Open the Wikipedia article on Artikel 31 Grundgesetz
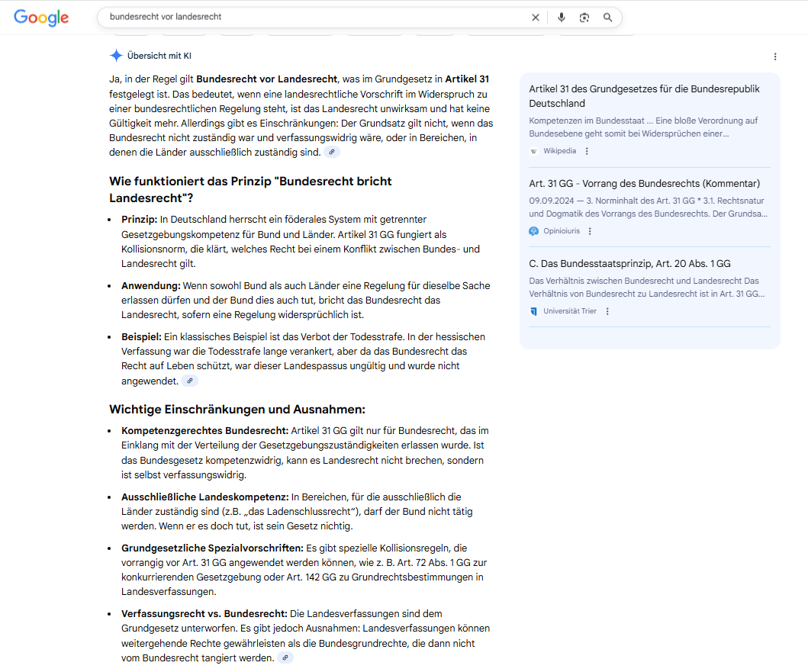The height and width of the screenshot is (672, 808). click(x=644, y=96)
